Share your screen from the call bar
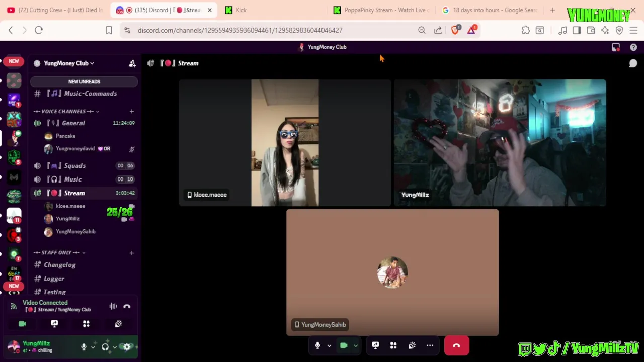Screen dimensions: 644x362 point(375,345)
